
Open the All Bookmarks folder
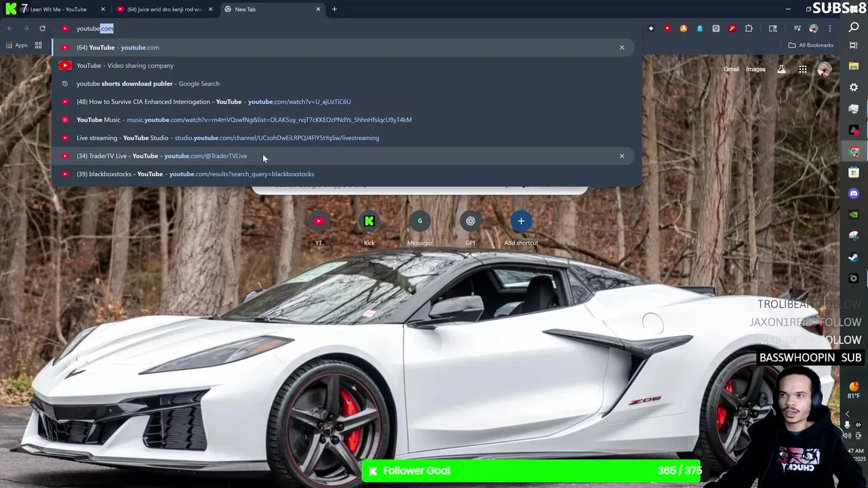click(810, 45)
